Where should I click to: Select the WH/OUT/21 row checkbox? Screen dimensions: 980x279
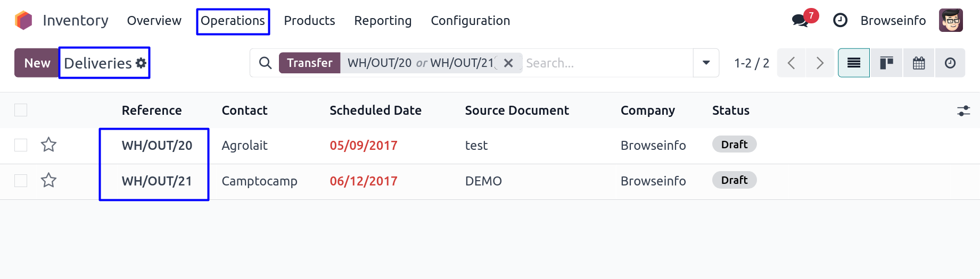tap(21, 181)
